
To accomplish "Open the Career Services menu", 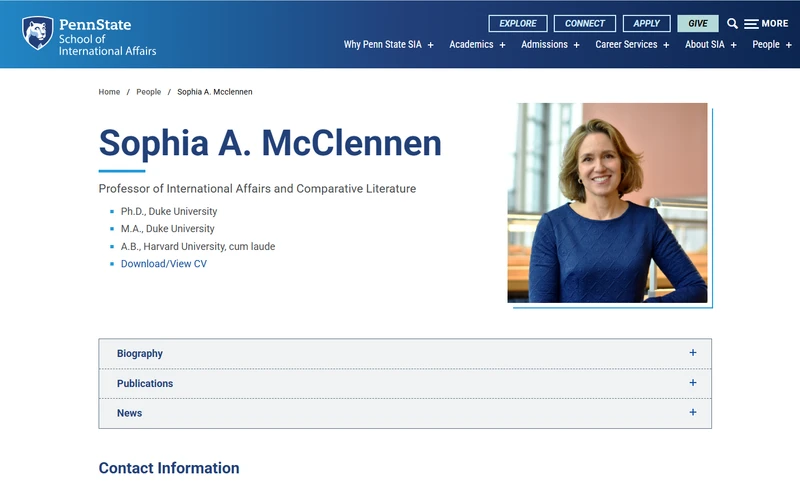I will (x=626, y=44).
